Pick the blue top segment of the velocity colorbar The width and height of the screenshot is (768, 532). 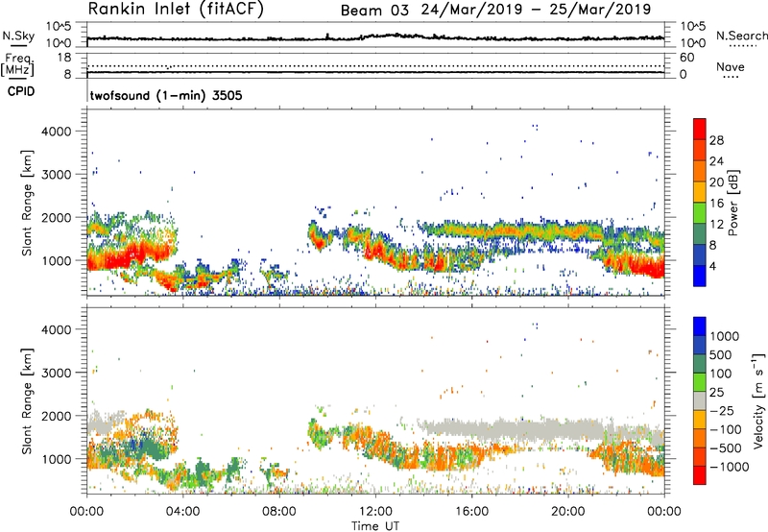700,326
